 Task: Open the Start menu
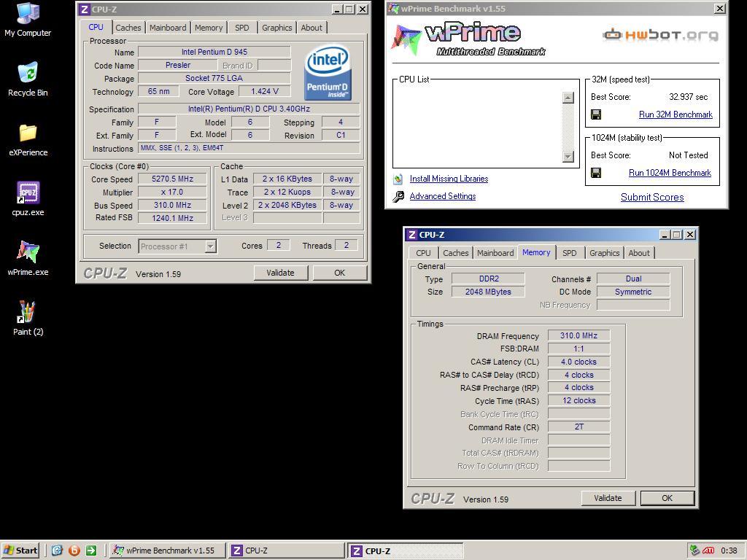pyautogui.click(x=20, y=551)
